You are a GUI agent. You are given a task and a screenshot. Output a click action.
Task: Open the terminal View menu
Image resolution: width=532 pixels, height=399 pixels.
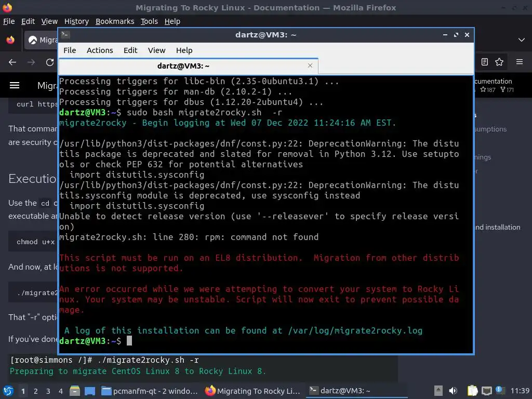[156, 50]
